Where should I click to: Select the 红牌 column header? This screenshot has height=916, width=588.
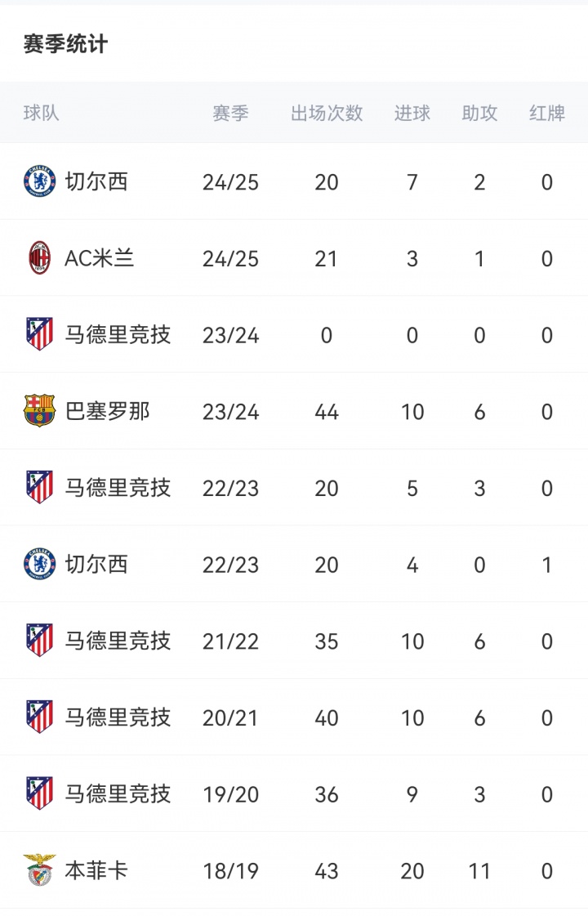[547, 113]
